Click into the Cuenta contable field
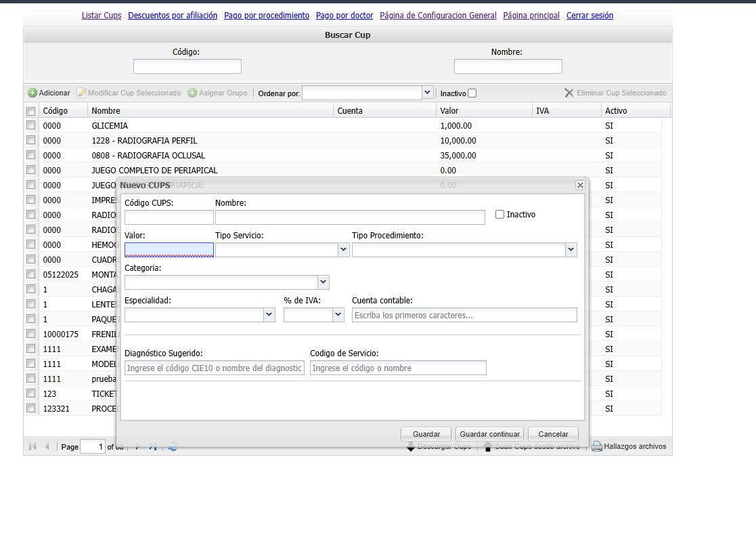756x541 pixels. click(x=464, y=315)
